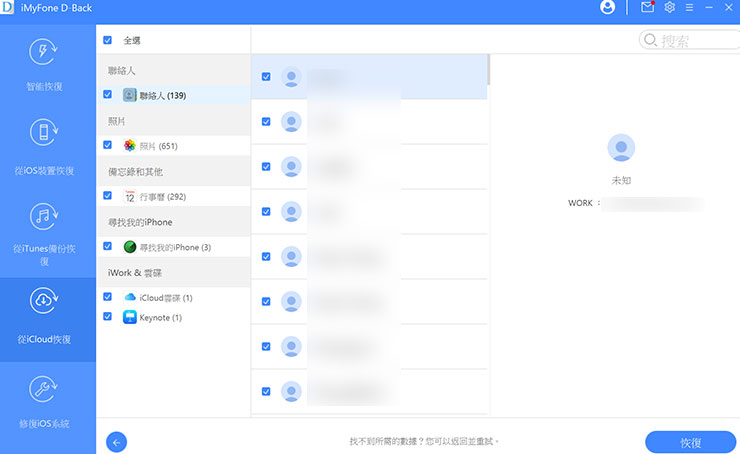
Task: Open the user account profile icon
Action: (607, 7)
